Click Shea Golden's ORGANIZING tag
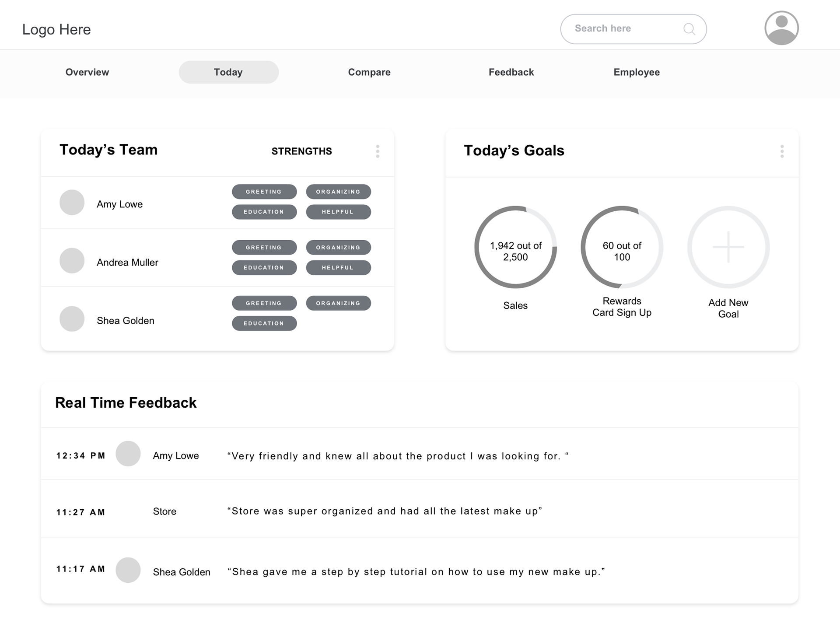Screen dimensions: 840x630 (338, 303)
